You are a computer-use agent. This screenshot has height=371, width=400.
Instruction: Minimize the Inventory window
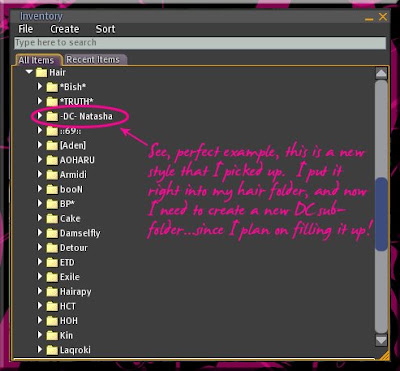[369, 19]
